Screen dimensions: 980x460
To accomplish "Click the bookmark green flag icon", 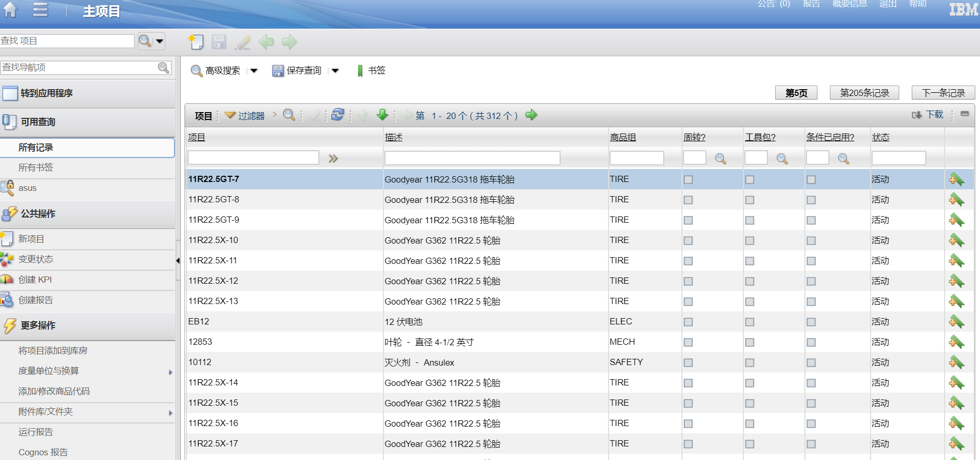I will coord(360,70).
